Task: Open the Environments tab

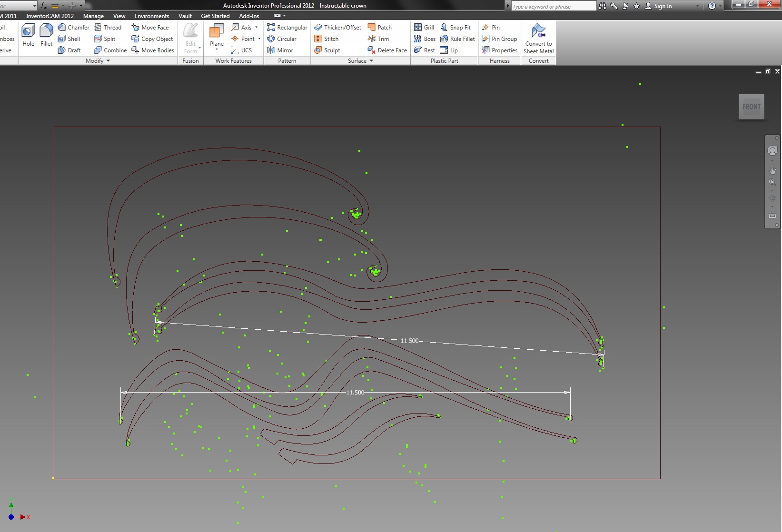Action: (x=152, y=16)
